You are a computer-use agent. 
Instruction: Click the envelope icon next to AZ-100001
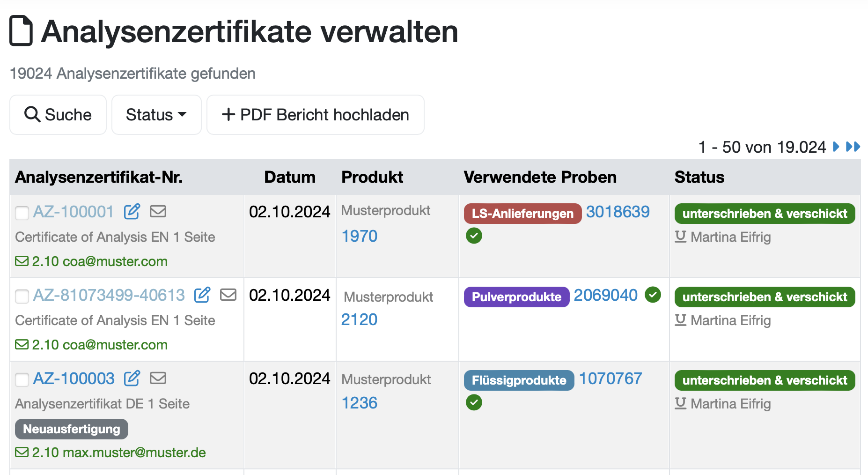coord(158,212)
